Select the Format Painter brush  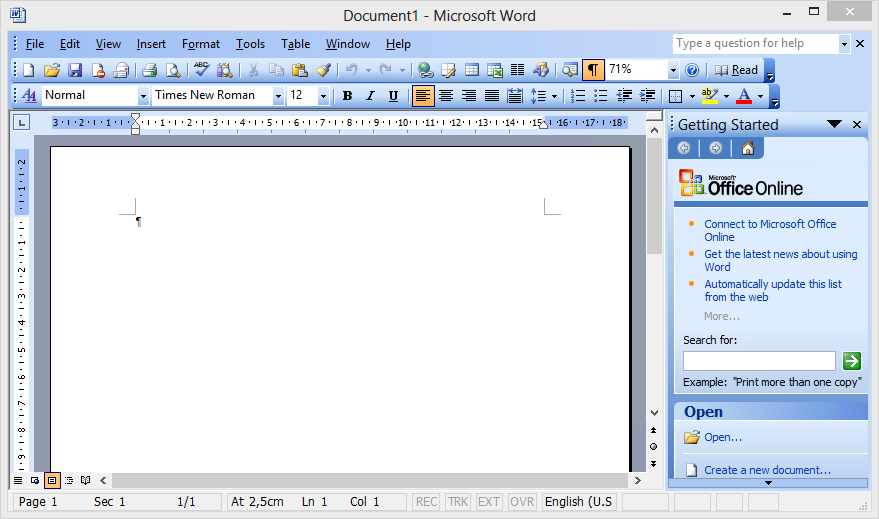tap(322, 70)
